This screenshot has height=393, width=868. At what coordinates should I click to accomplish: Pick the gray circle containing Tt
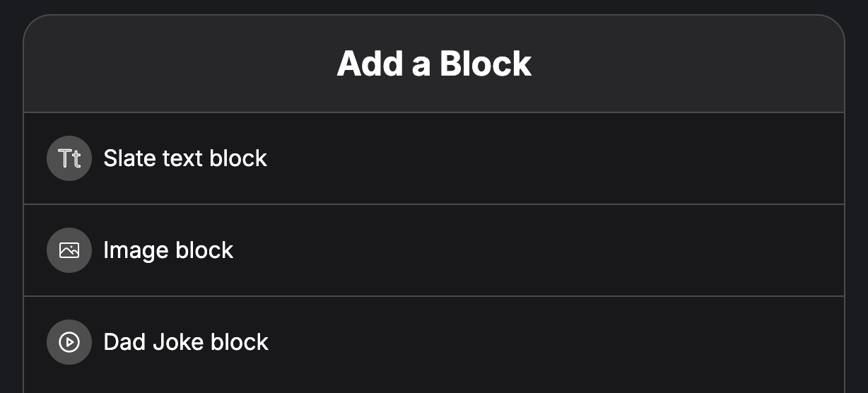(x=69, y=158)
